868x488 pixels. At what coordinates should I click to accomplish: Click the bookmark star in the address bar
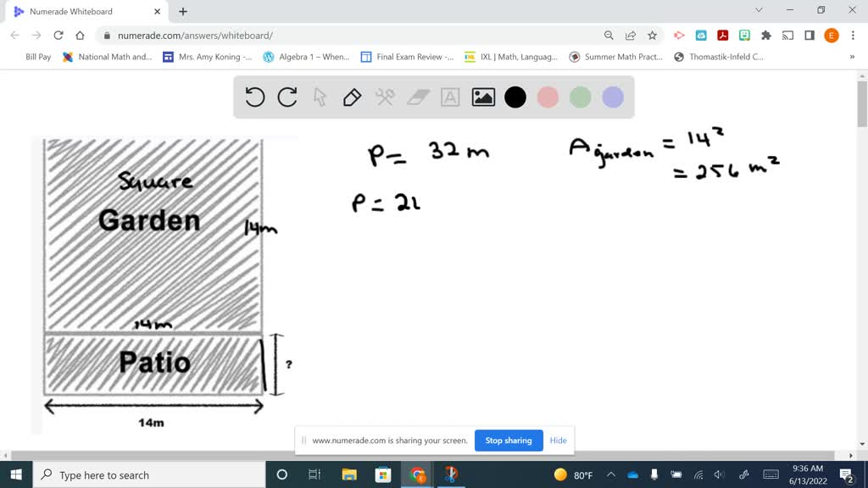click(652, 36)
